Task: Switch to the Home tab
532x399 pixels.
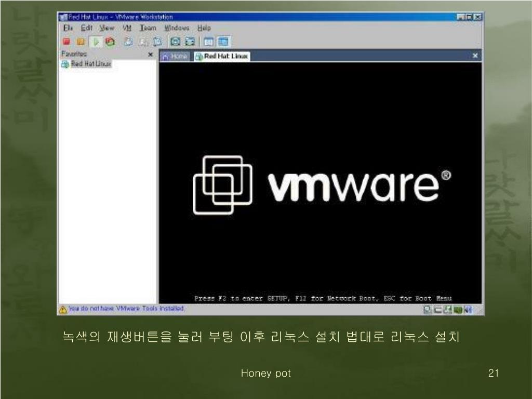Action: point(175,56)
